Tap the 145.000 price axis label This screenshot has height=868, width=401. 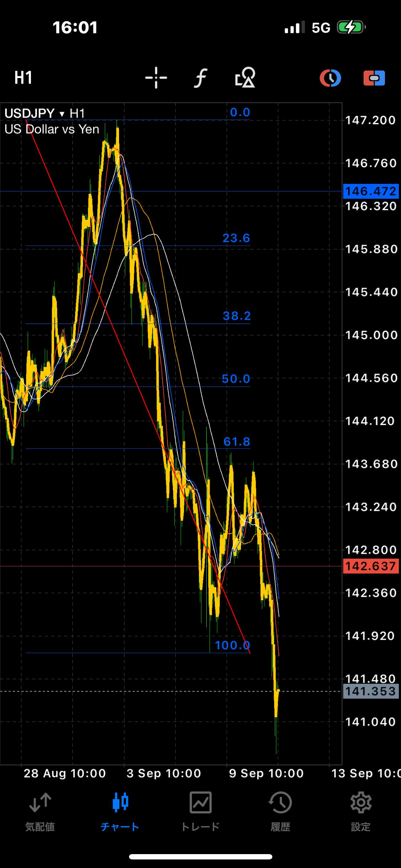(x=371, y=335)
